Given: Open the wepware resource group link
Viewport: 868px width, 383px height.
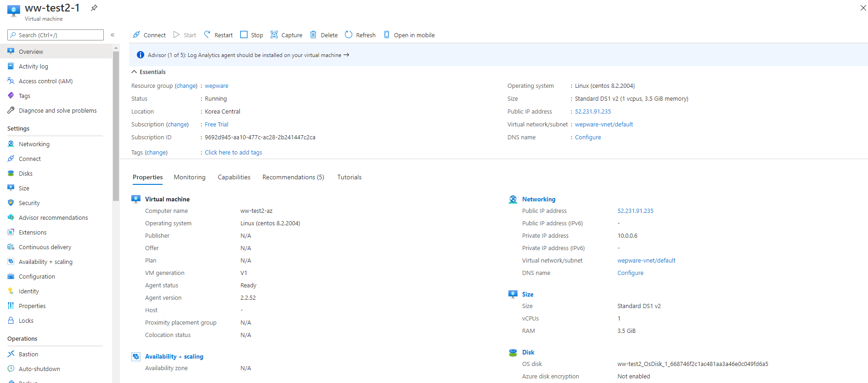Looking at the screenshot, I should pyautogui.click(x=216, y=86).
